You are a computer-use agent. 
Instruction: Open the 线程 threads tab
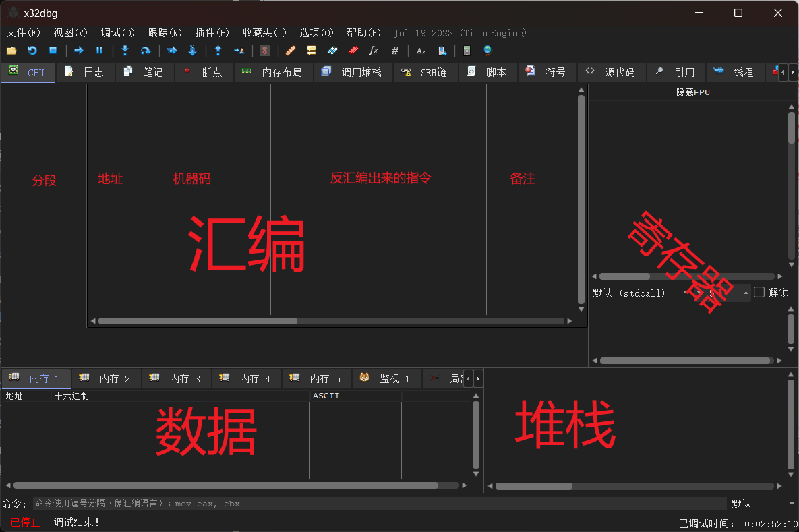click(736, 72)
